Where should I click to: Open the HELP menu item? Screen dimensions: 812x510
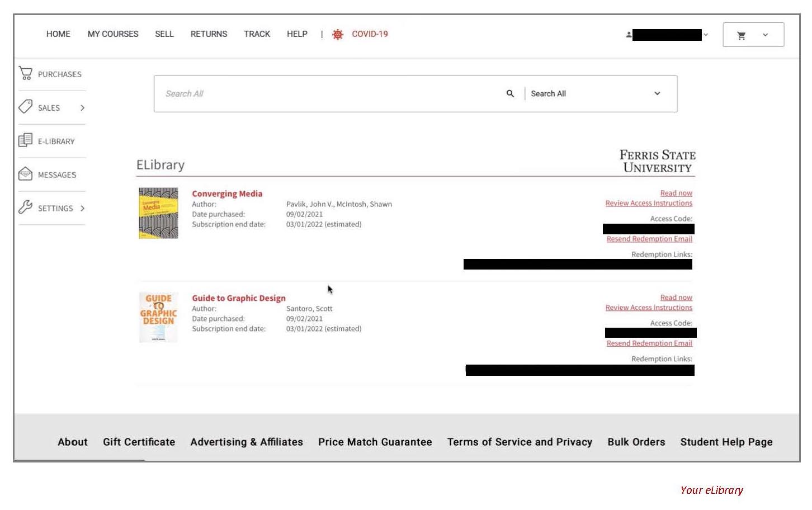pyautogui.click(x=297, y=34)
